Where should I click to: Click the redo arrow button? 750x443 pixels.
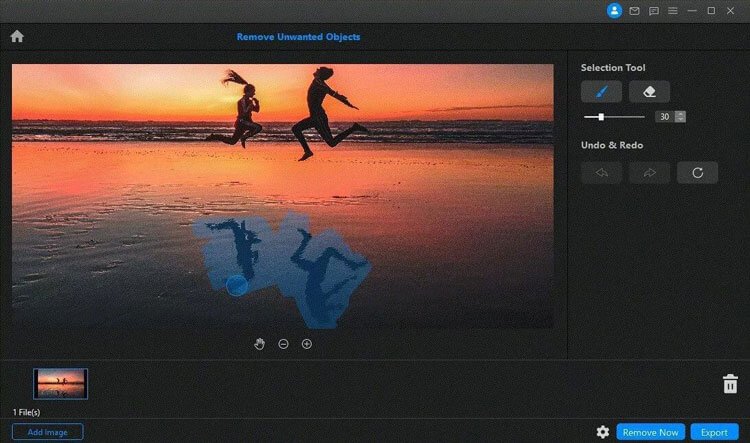649,172
